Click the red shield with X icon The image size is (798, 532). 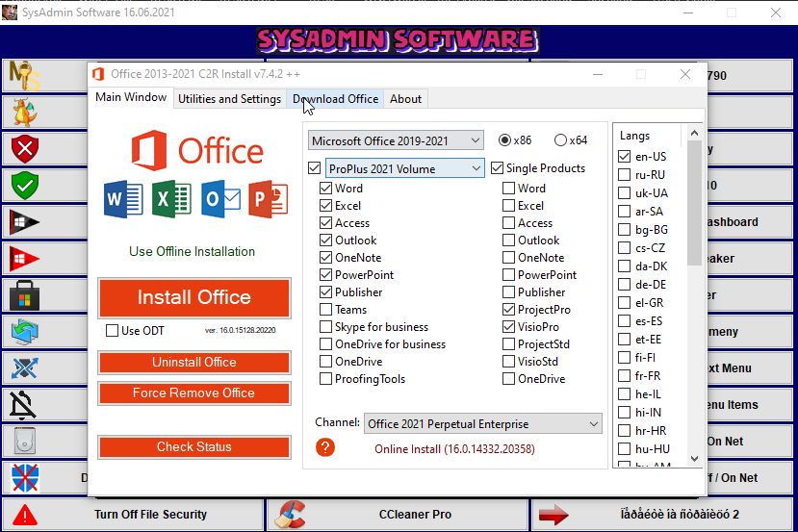[24, 148]
